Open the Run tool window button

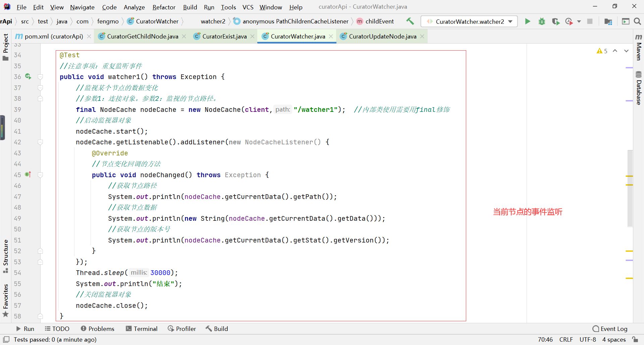point(25,329)
